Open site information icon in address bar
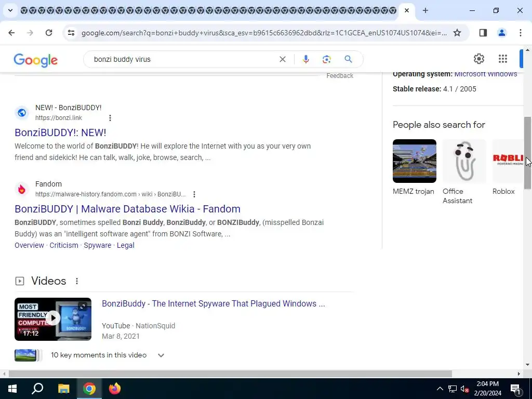 coord(71,33)
